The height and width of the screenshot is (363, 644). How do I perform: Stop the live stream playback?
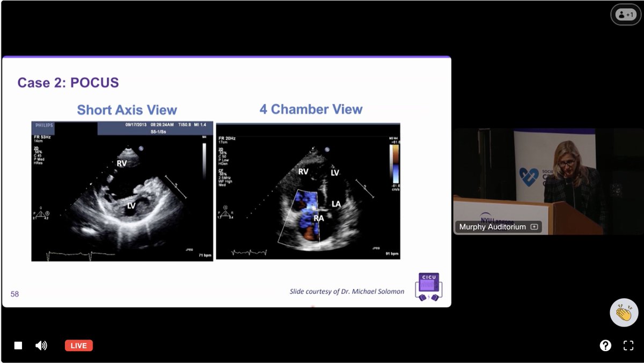click(x=18, y=346)
